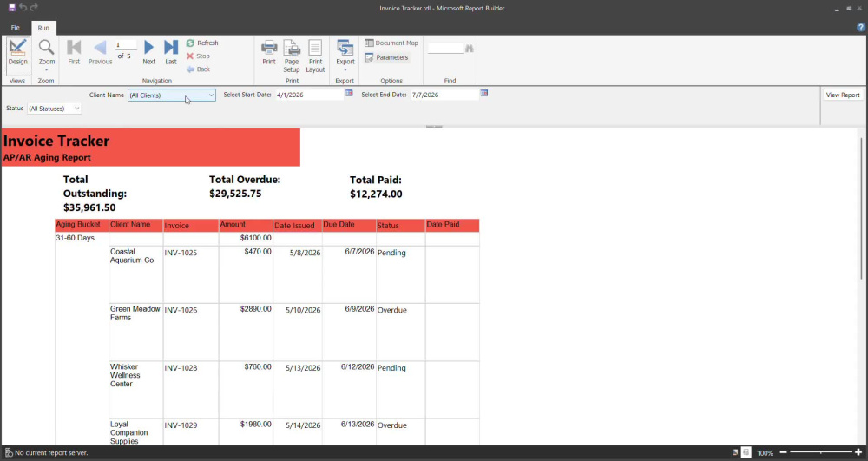The height and width of the screenshot is (461, 868).
Task: Click the 100% zoom level text
Action: (765, 452)
